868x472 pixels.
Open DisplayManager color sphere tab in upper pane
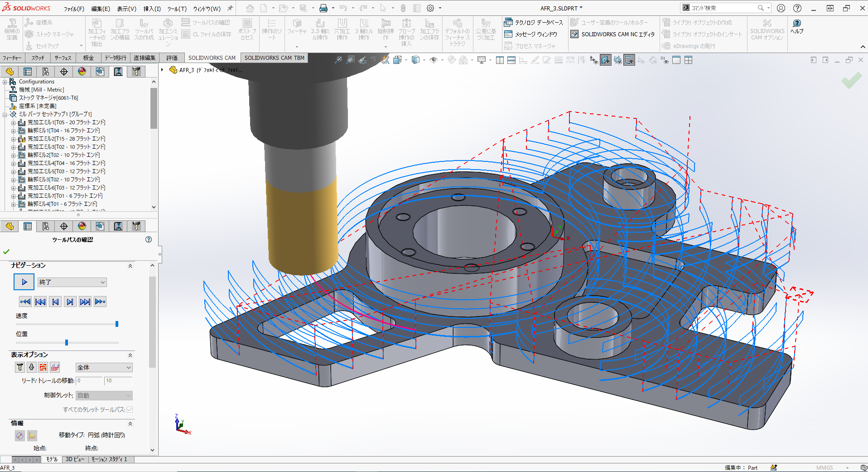coord(82,72)
